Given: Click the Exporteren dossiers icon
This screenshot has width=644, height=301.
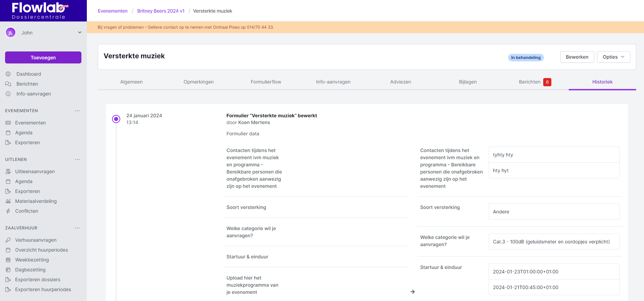Looking at the screenshot, I should click(x=8, y=280).
